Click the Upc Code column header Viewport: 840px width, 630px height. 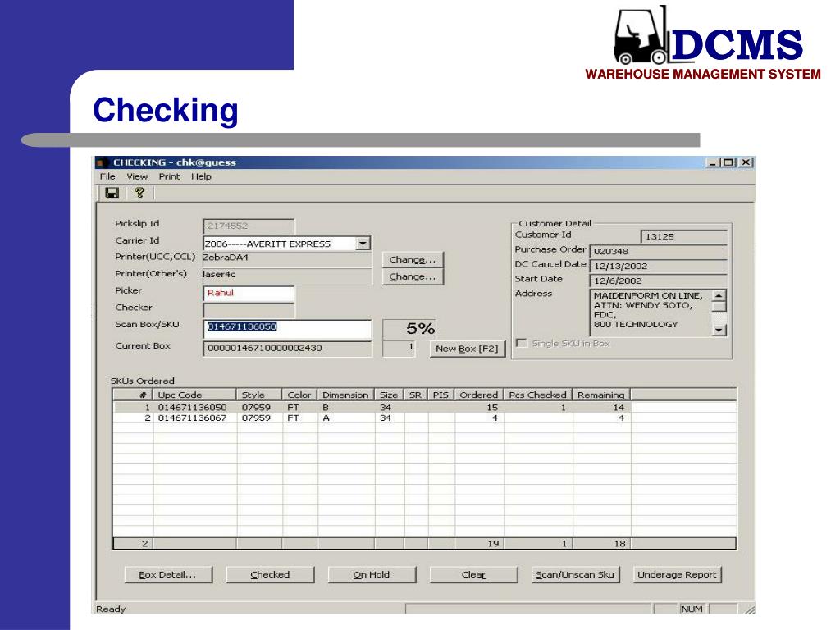[195, 395]
